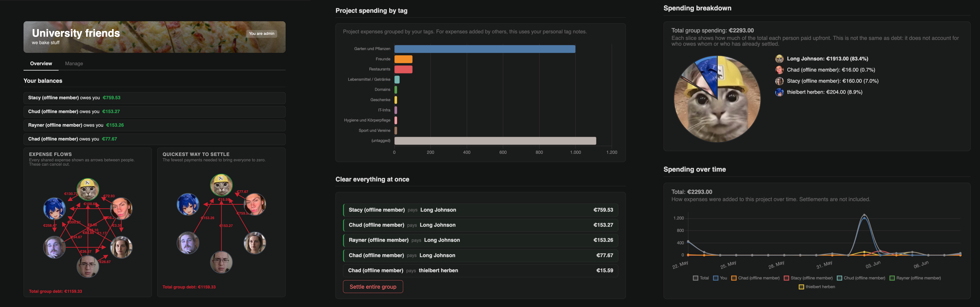Click the Domains tag label
This screenshot has width=980, height=307.
pos(382,90)
